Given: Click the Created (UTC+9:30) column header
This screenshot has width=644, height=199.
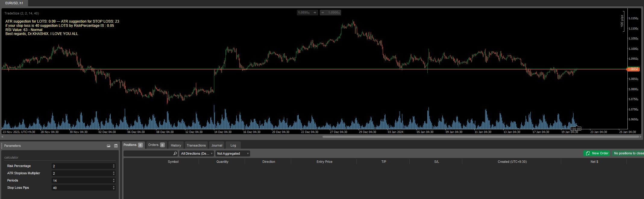Looking at the screenshot, I should click(512, 162).
